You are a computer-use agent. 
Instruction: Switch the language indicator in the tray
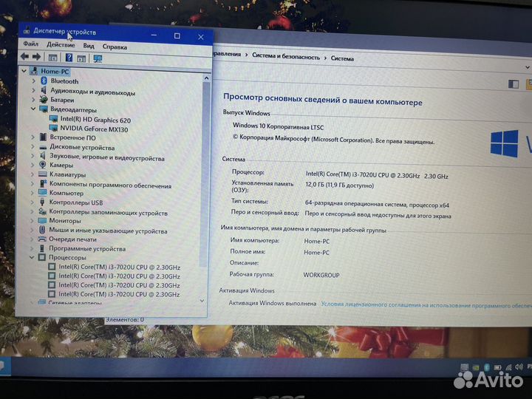click(529, 366)
